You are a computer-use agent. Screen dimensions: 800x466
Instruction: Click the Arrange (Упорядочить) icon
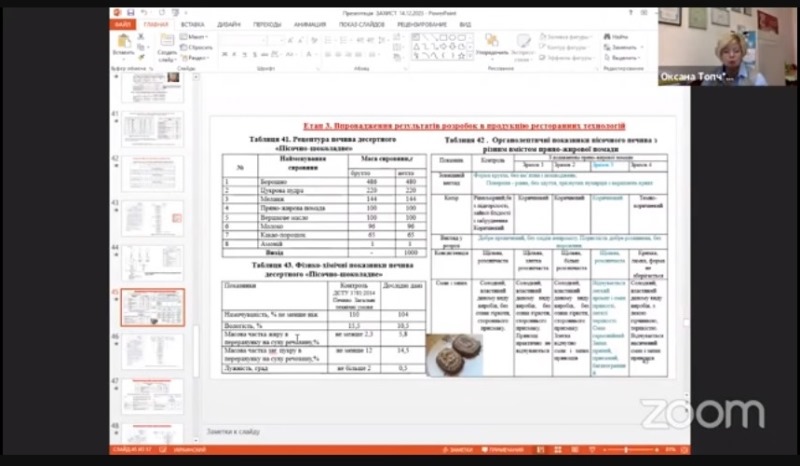pos(491,43)
